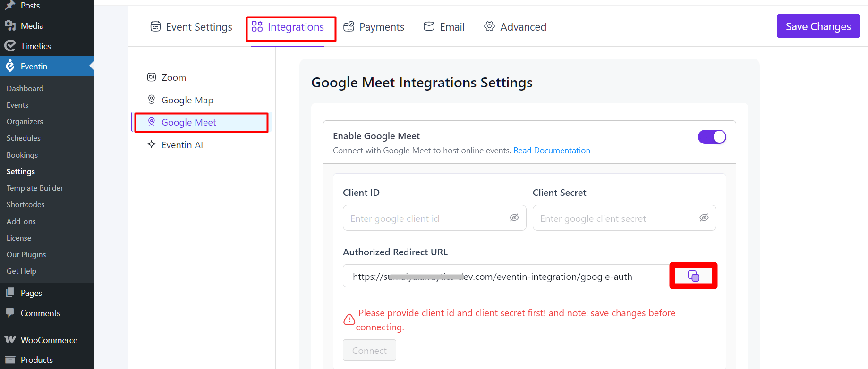The height and width of the screenshot is (369, 868).
Task: Open Comments in the WordPress menu
Action: coord(47,313)
